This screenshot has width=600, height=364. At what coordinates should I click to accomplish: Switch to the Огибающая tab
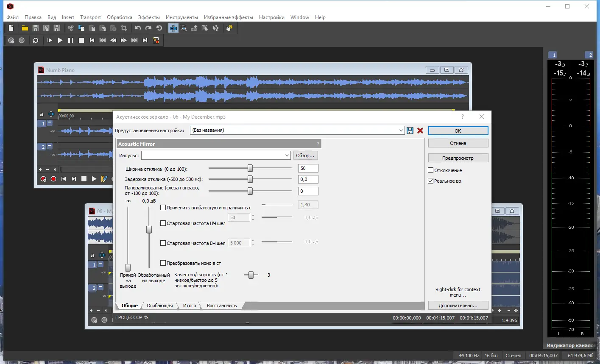click(x=159, y=306)
